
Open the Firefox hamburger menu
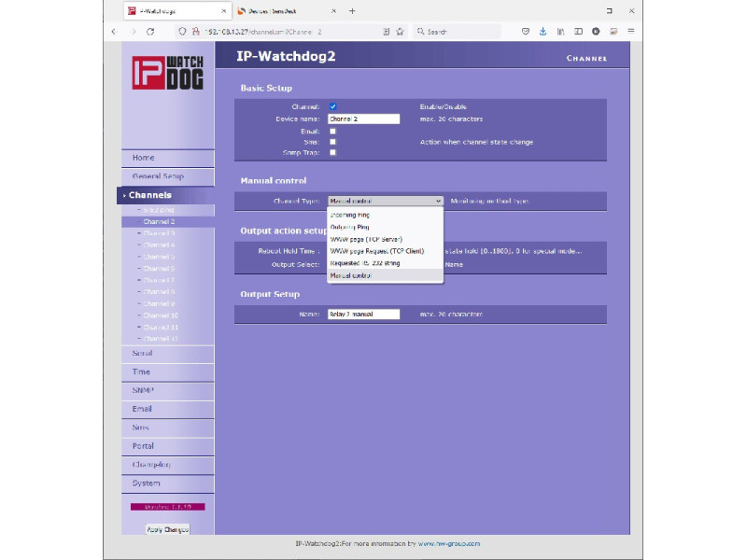coord(631,31)
